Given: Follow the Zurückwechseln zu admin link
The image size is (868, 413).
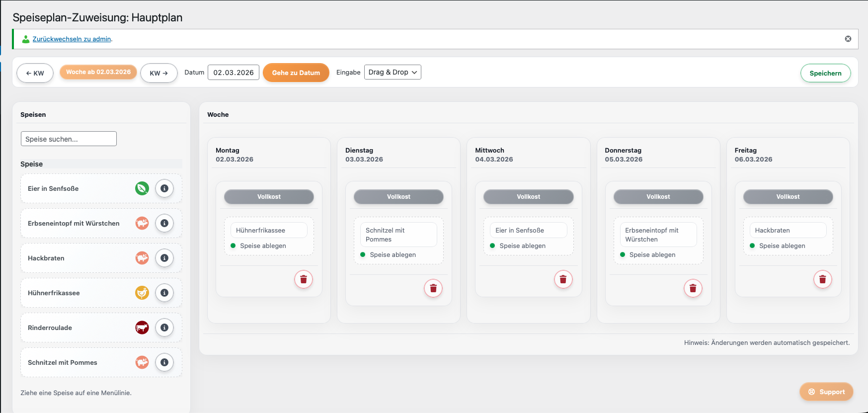Looking at the screenshot, I should (72, 39).
